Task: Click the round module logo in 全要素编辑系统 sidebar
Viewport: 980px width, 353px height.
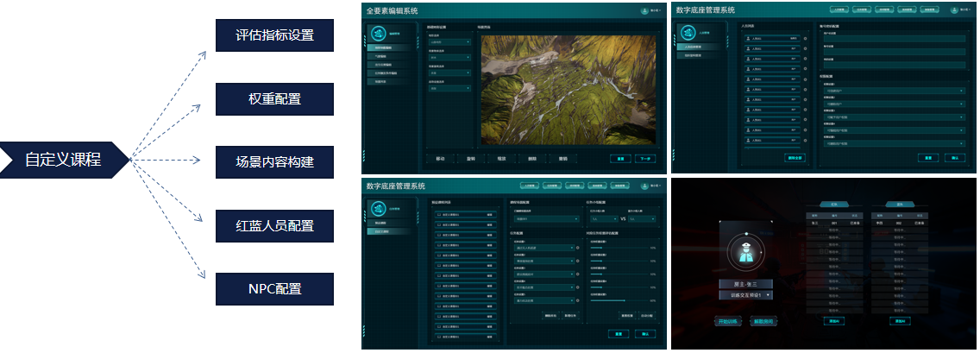Action: (x=377, y=34)
